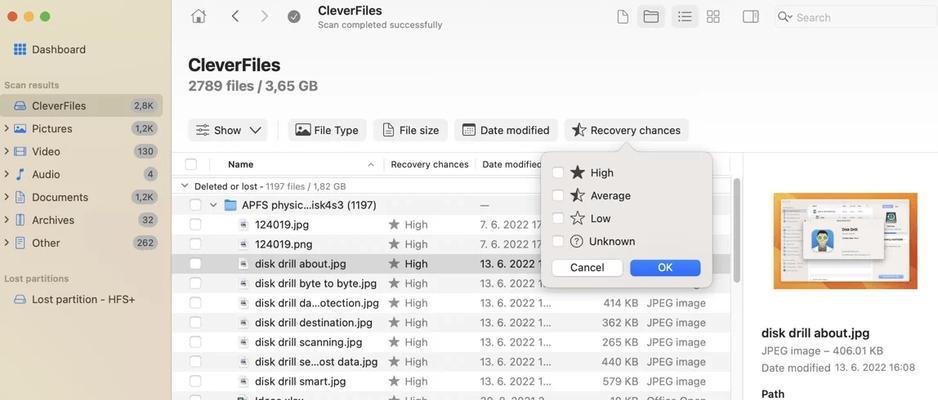Screen dimensions: 938x400
Task: Select file disk drill scanning.jpg
Action: coord(309,343)
